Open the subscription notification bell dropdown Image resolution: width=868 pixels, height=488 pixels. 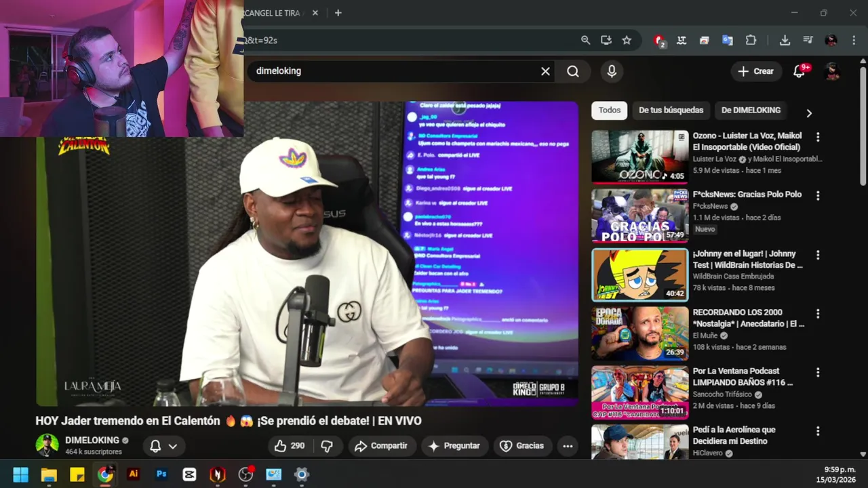[163, 446]
